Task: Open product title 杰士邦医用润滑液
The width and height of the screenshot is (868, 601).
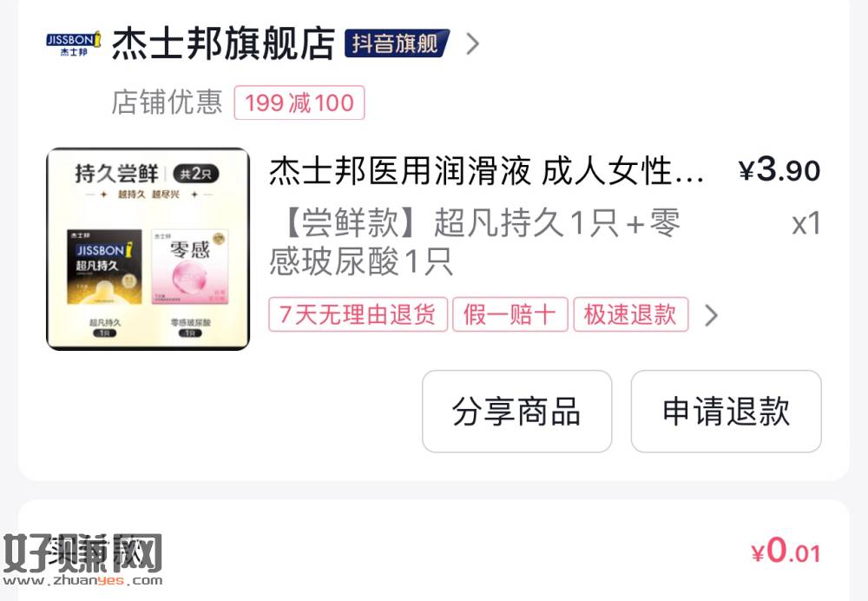Action: click(487, 170)
